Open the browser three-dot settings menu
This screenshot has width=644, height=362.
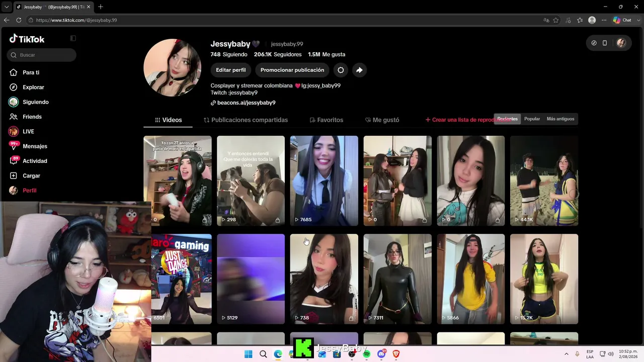pyautogui.click(x=604, y=20)
